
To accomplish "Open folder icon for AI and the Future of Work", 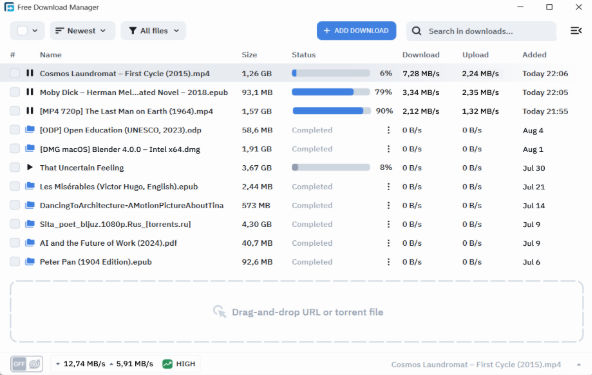I will pos(30,242).
